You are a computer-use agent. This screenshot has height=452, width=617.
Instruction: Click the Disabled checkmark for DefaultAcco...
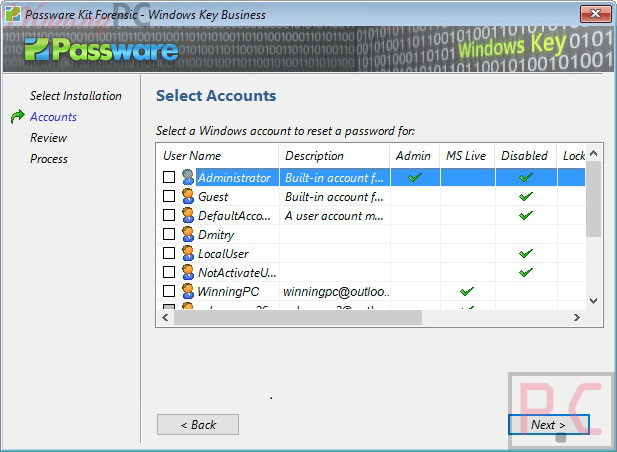point(526,215)
